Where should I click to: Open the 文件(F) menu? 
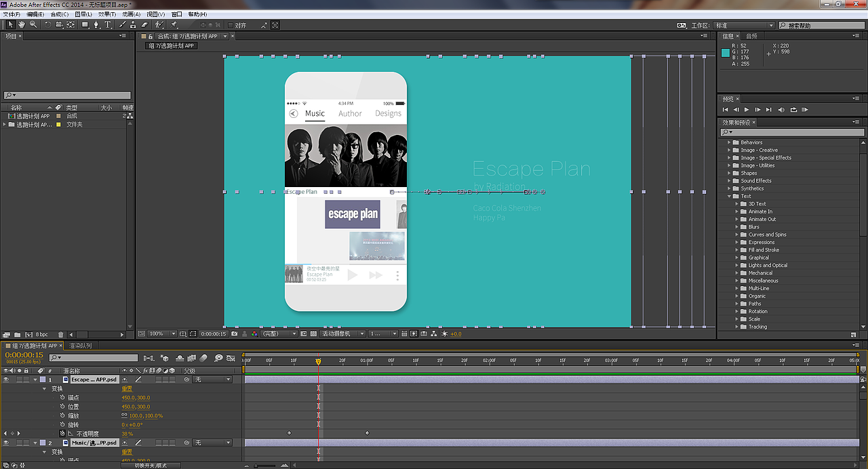tap(10, 14)
